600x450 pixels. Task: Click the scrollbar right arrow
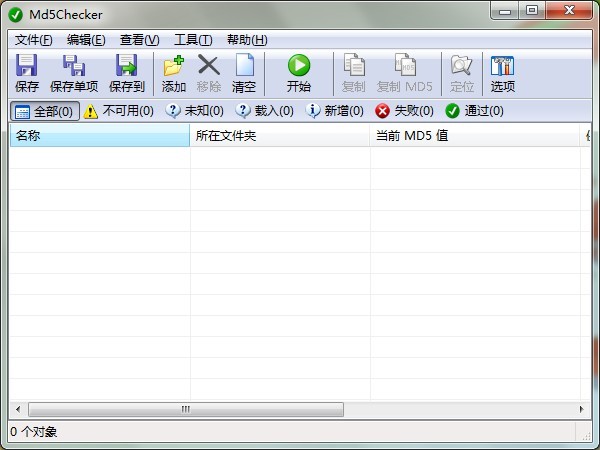[x=584, y=410]
